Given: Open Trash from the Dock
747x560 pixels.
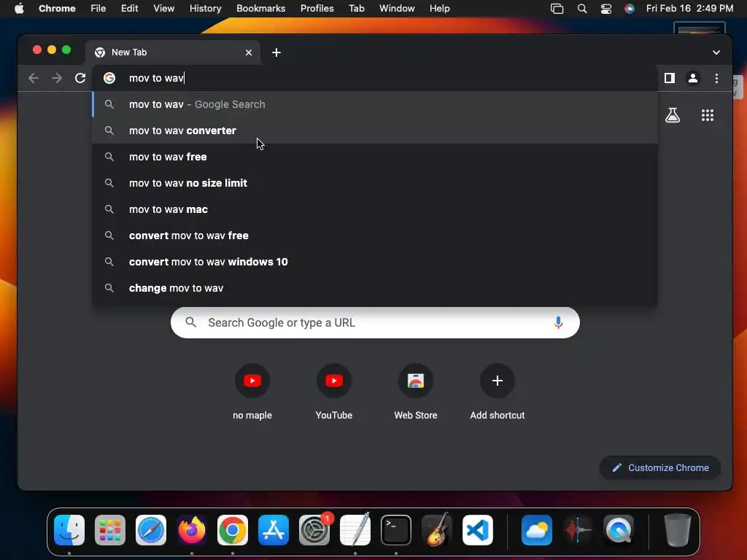Looking at the screenshot, I should pos(678,530).
